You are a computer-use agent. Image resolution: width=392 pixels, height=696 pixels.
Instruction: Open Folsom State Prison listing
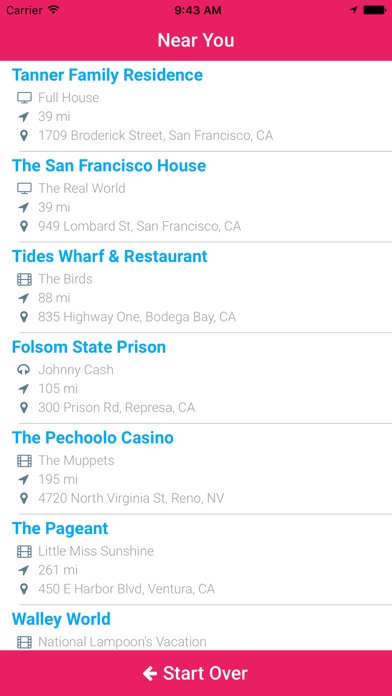[196, 378]
